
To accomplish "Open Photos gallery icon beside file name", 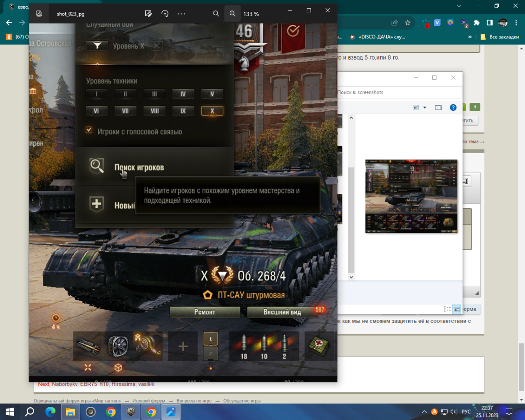I will [39, 14].
